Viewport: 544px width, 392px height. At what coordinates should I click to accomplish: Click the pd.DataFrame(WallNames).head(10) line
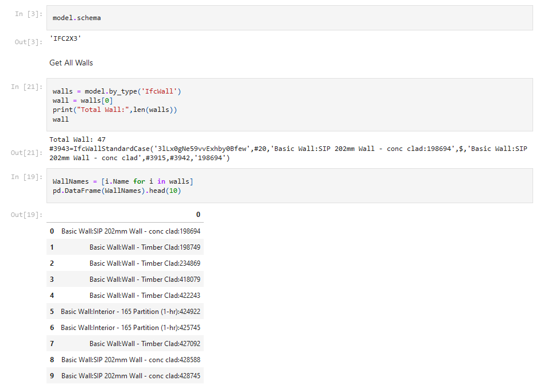(x=116, y=191)
